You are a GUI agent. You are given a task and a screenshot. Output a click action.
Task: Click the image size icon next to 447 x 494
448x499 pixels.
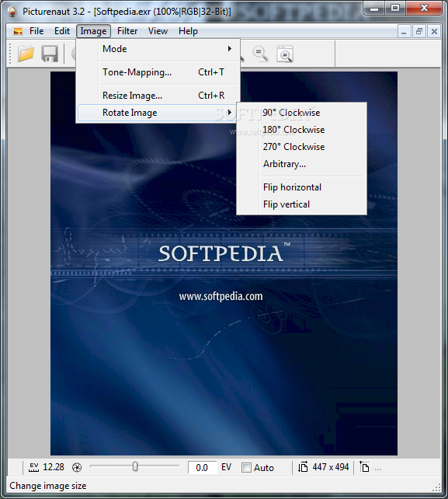click(303, 467)
